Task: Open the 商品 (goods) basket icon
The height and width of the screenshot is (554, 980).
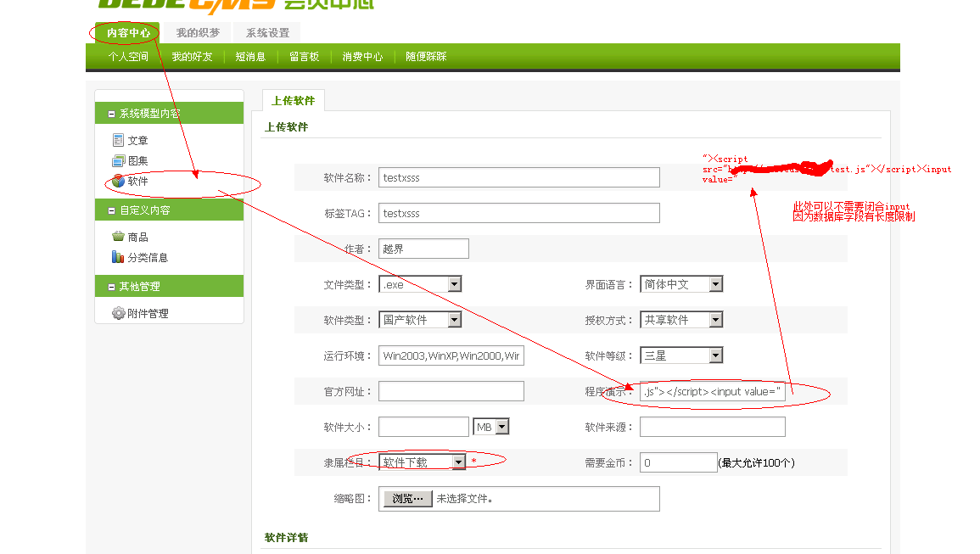Action: (118, 237)
